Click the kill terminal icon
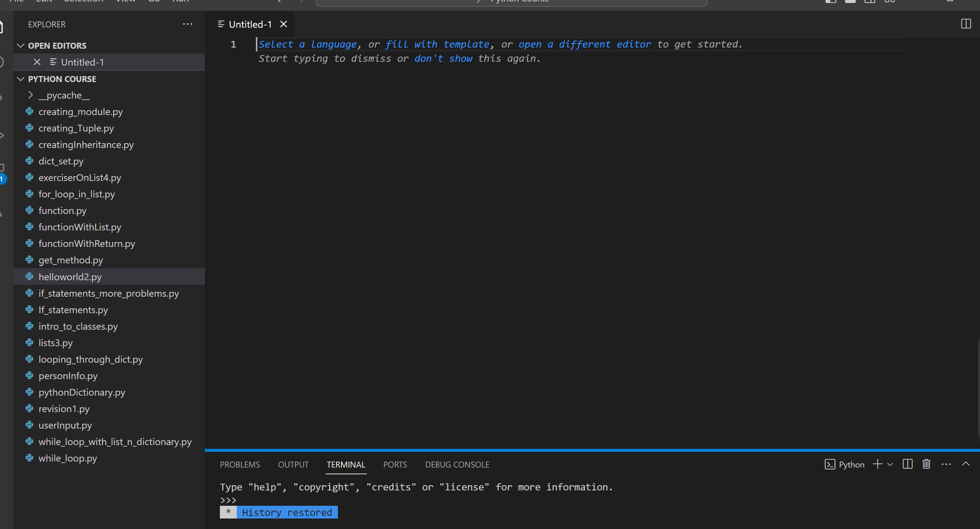Screen dimensions: 980x529 [926, 464]
